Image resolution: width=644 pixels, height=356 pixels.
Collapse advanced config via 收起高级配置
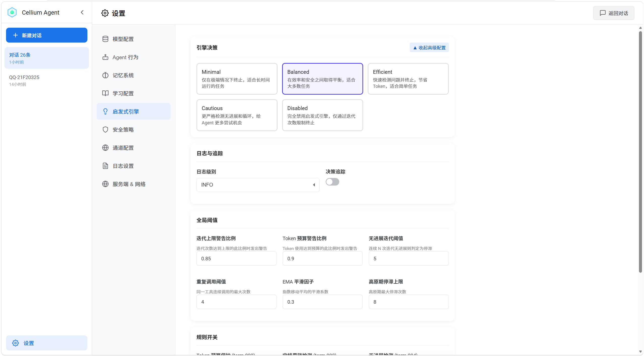coord(429,48)
